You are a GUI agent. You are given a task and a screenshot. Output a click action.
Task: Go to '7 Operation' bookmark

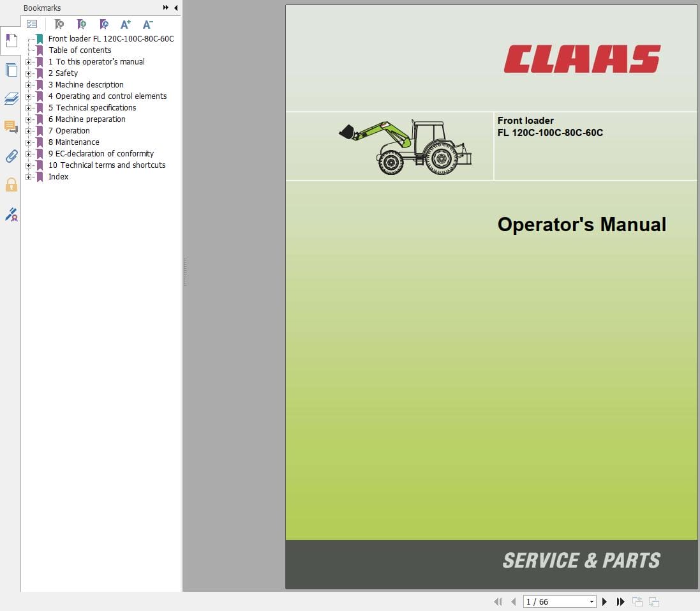(x=69, y=130)
